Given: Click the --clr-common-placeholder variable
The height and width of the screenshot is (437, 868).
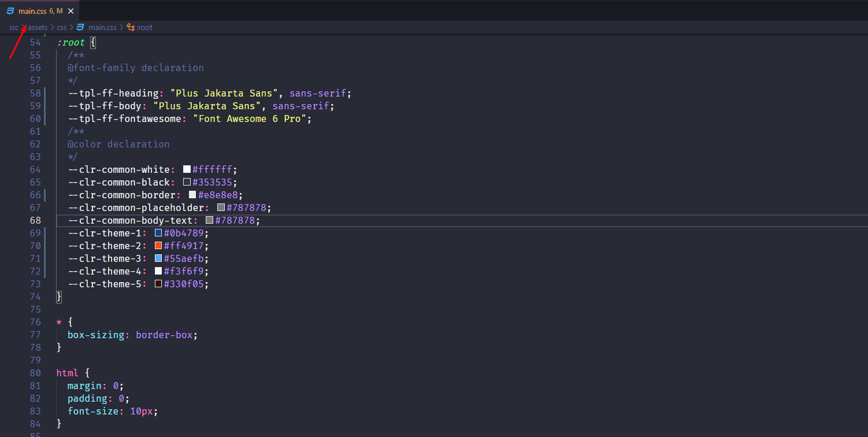Looking at the screenshot, I should 136,208.
